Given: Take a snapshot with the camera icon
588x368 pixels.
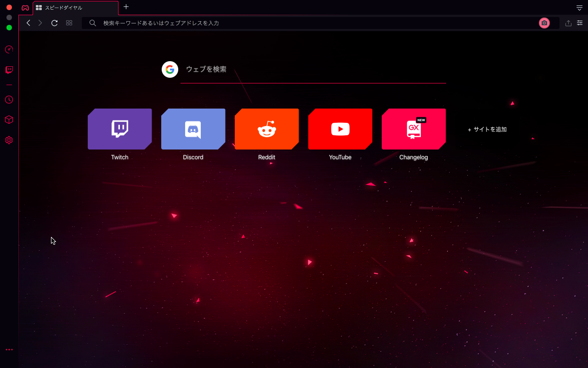Looking at the screenshot, I should (544, 23).
